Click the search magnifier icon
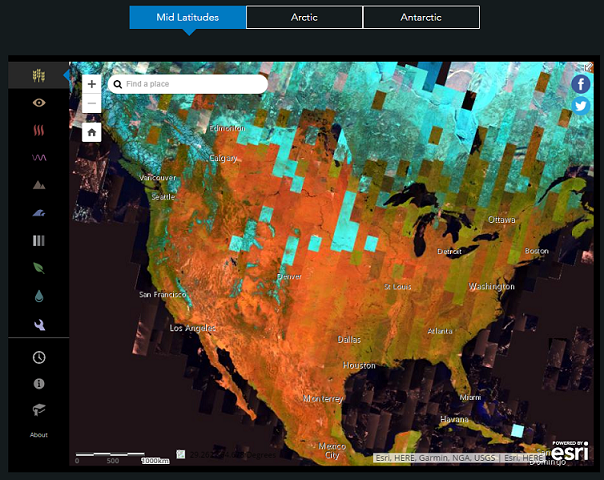604x480 pixels. [118, 84]
